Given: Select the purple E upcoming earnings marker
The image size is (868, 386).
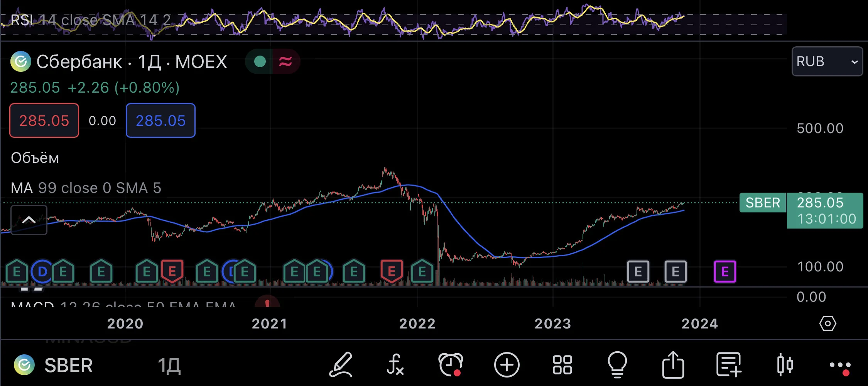Looking at the screenshot, I should coord(725,272).
